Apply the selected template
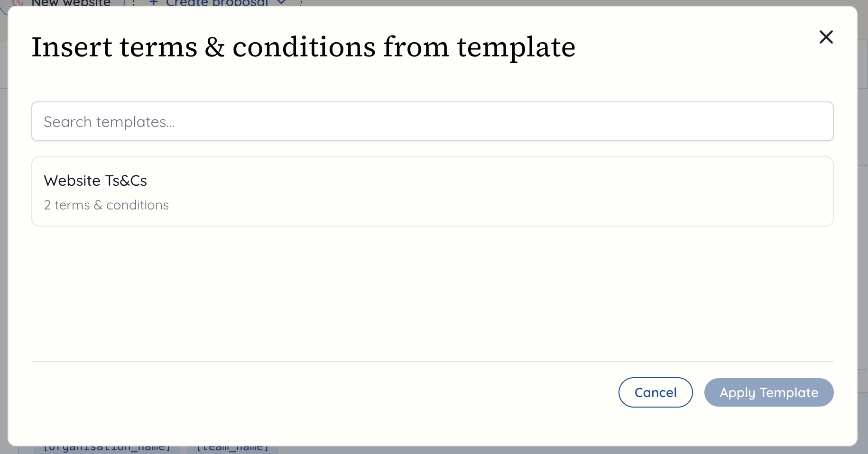This screenshot has width=868, height=454. pyautogui.click(x=769, y=392)
